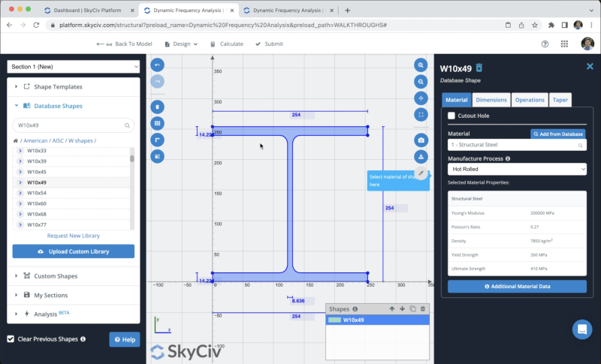The image size is (601, 364).
Task: Click the greyed redo icon
Action: pos(157,82)
